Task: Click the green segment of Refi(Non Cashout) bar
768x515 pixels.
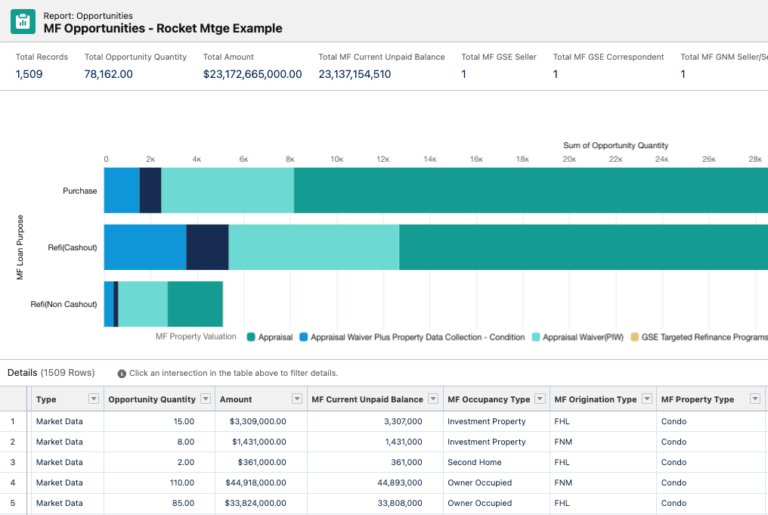Action: pyautogui.click(x=195, y=304)
